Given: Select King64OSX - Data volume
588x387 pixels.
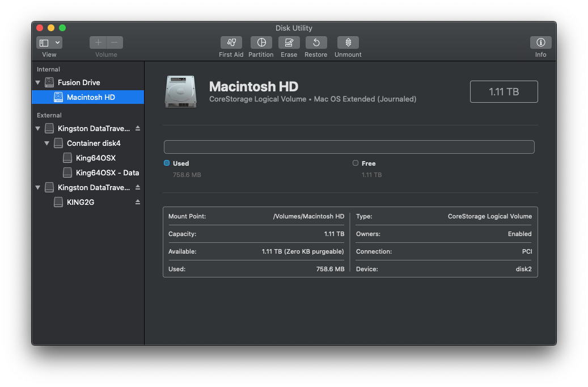Looking at the screenshot, I should 88,173.
